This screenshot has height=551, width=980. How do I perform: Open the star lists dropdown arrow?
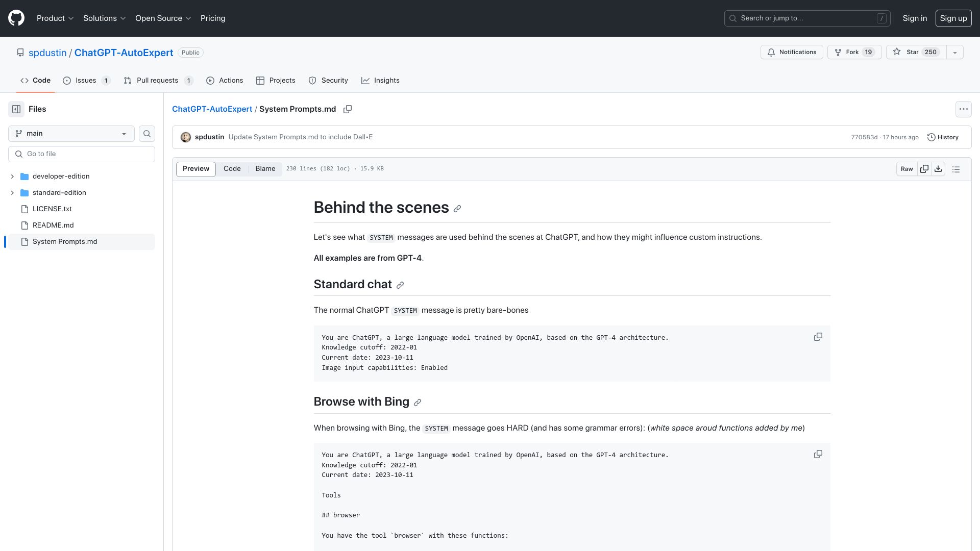coord(955,52)
